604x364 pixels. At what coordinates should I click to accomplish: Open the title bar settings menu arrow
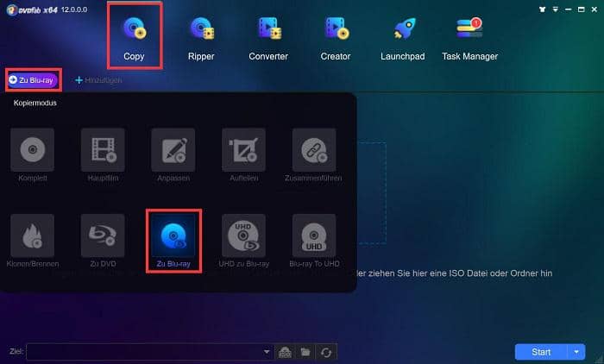pos(556,9)
